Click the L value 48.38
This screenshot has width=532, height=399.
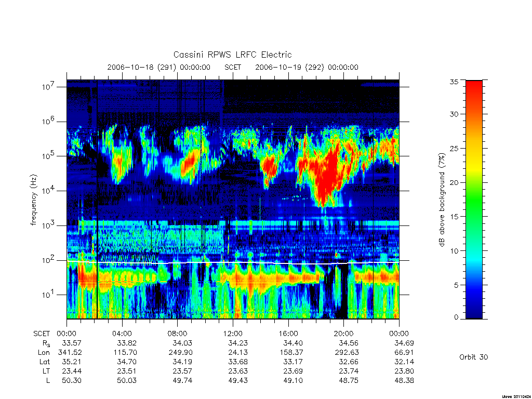(404, 380)
